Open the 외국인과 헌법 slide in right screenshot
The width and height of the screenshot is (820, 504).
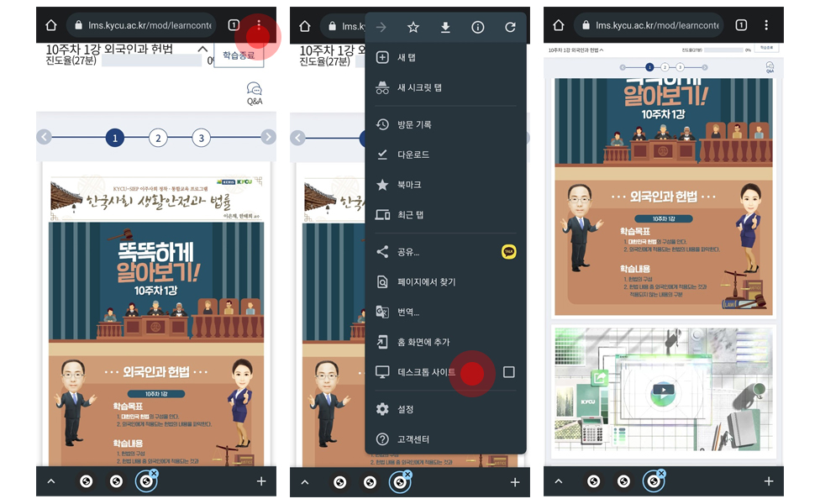(664, 197)
